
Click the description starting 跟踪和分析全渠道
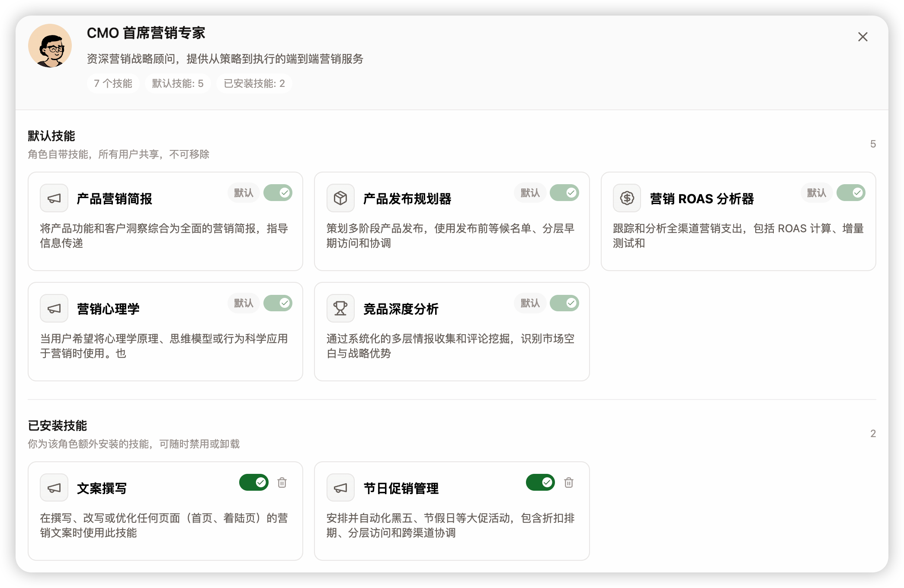click(738, 236)
